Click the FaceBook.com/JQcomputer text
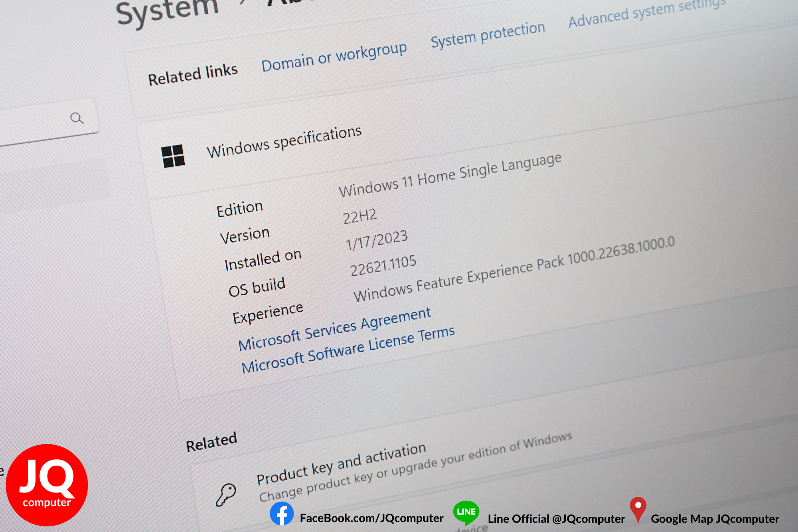 (x=371, y=518)
